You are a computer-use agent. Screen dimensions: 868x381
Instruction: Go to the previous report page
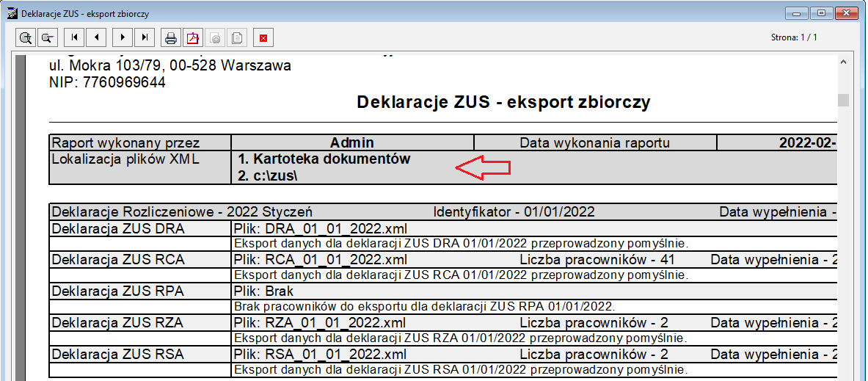98,37
